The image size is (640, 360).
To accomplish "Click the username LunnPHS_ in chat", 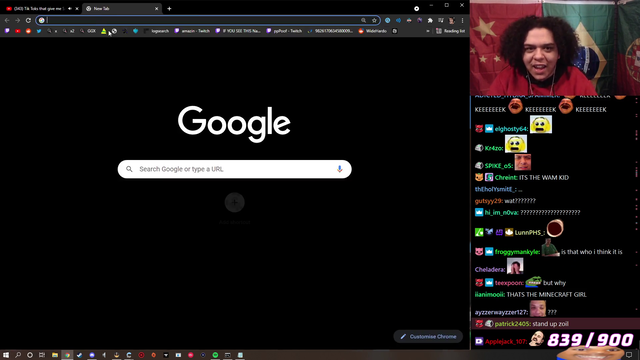I will click(x=529, y=233).
